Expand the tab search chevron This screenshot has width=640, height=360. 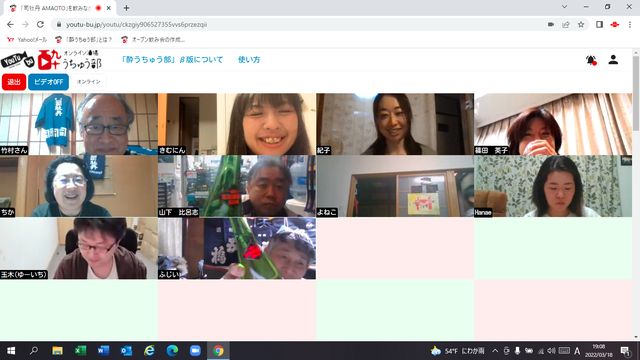[x=564, y=7]
